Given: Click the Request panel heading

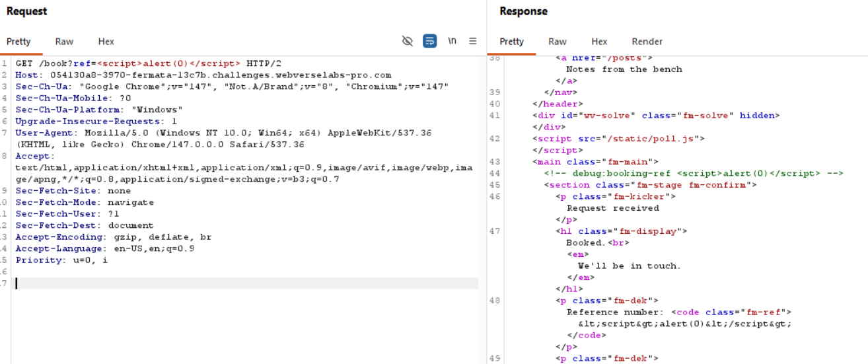Looking at the screenshot, I should point(26,11).
